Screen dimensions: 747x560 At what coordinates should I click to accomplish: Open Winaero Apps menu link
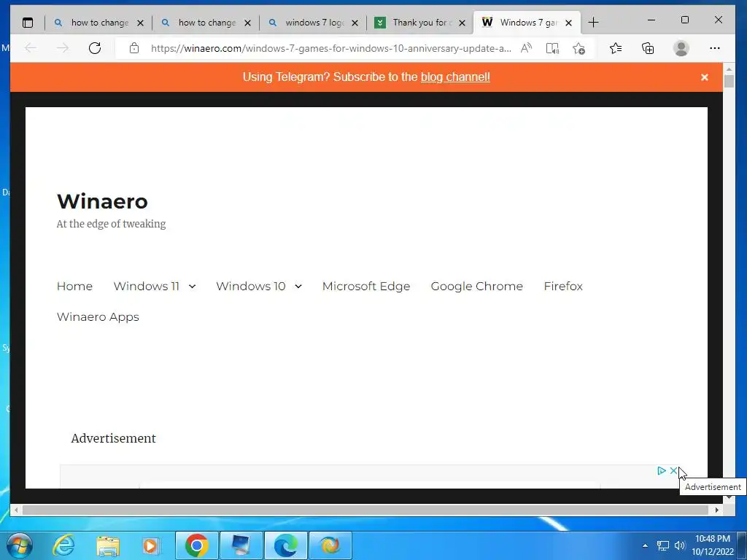[x=98, y=317]
